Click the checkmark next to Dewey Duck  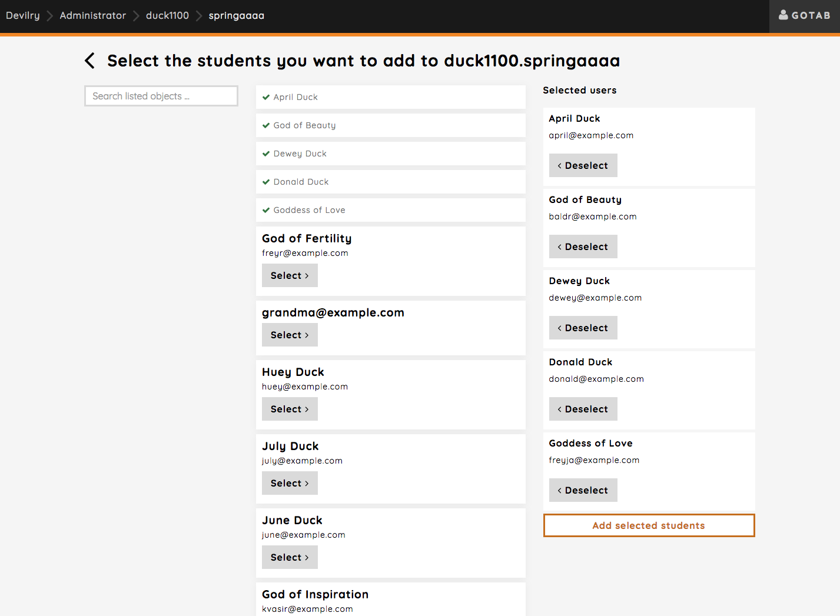point(266,154)
